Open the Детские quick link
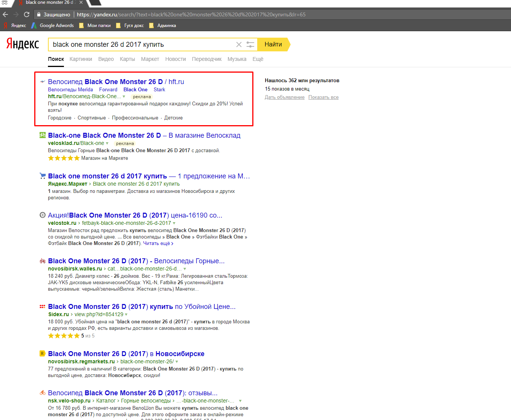This screenshot has height=420, width=511. click(x=174, y=118)
